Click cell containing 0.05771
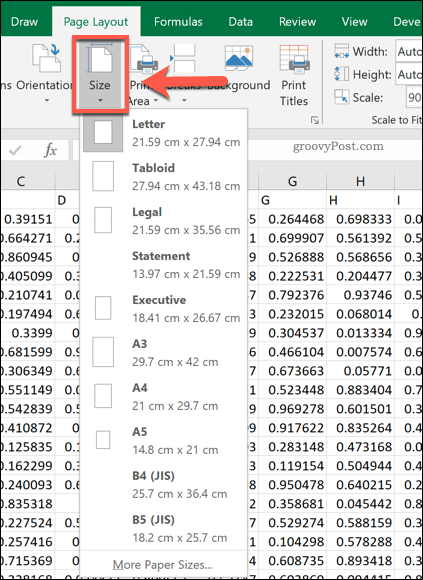Viewport: 423px width, 580px height. [x=361, y=371]
